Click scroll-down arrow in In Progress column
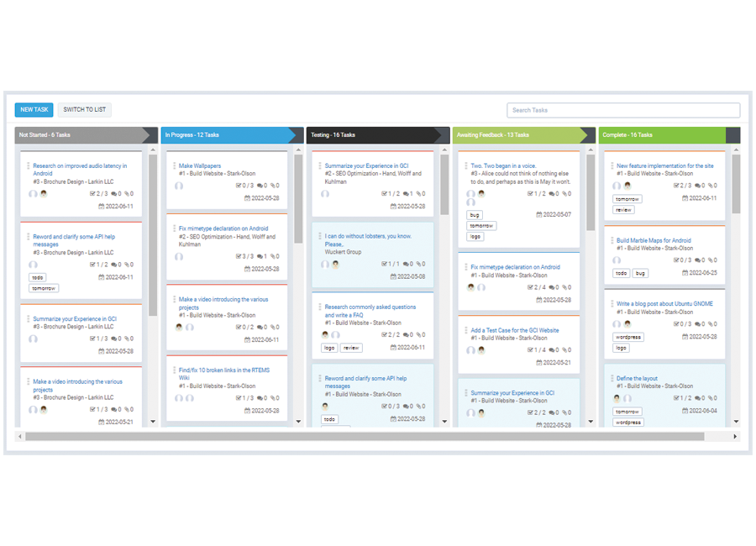Viewport: 756px width, 546px height. pyautogui.click(x=299, y=422)
